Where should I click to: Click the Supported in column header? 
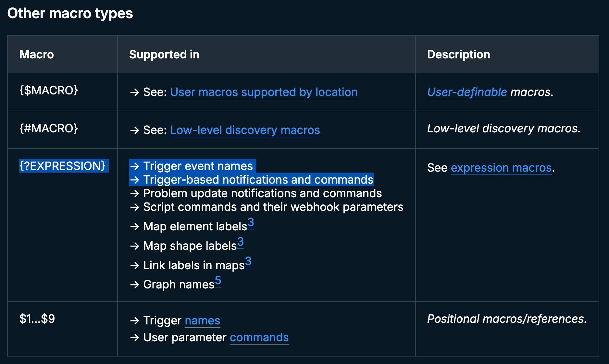[x=164, y=55]
